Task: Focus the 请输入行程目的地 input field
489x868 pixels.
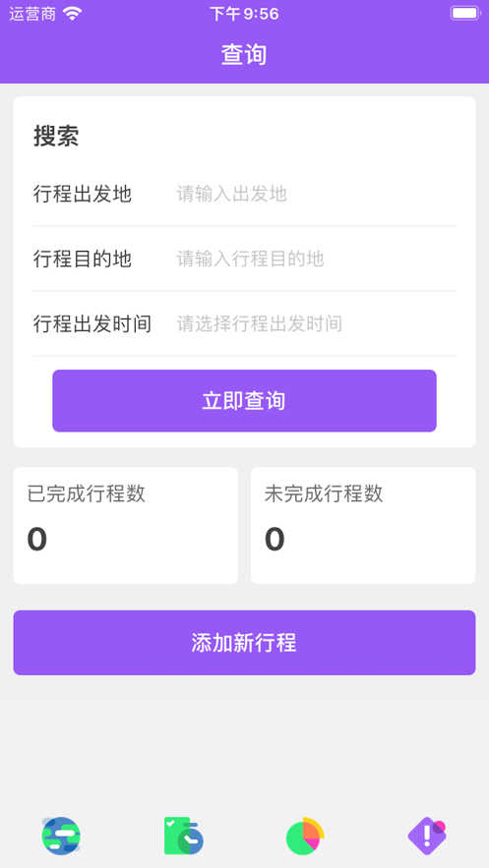Action: tap(316, 259)
